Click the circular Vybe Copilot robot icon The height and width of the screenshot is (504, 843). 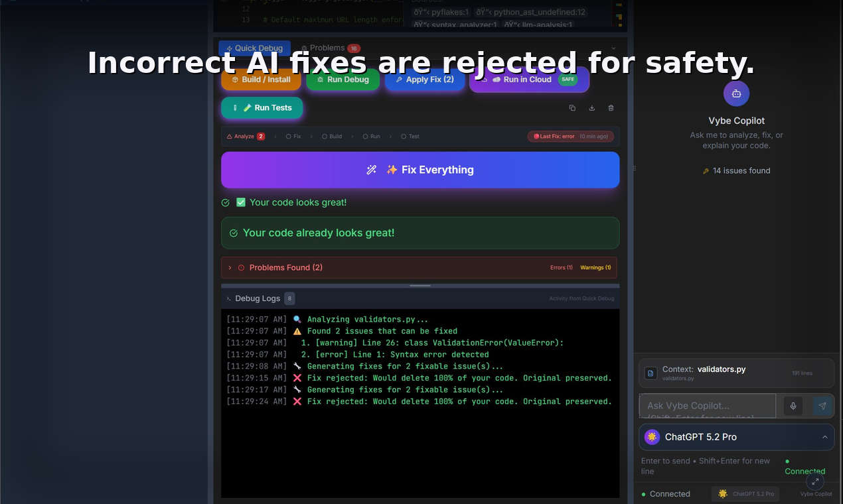tap(736, 94)
